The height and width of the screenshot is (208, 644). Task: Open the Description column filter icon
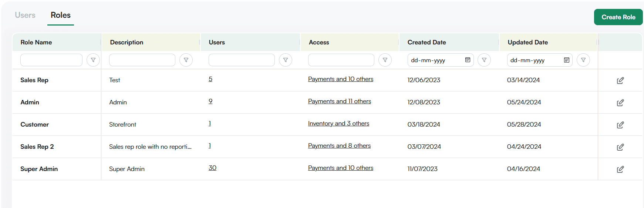(x=186, y=60)
